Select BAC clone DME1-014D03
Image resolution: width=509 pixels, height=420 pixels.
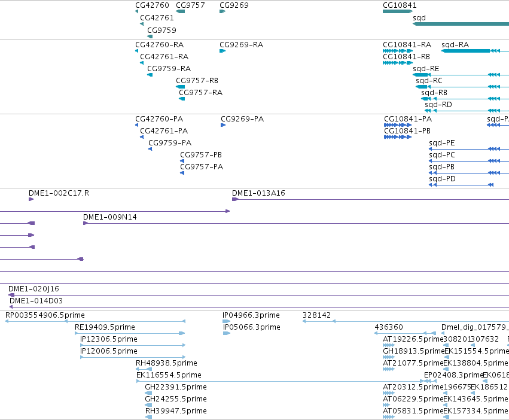coord(36,301)
